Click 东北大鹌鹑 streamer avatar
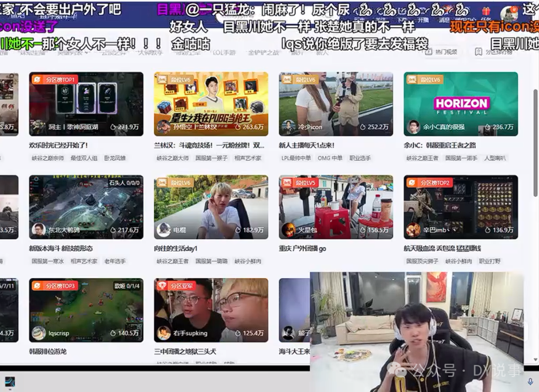 pyautogui.click(x=38, y=230)
